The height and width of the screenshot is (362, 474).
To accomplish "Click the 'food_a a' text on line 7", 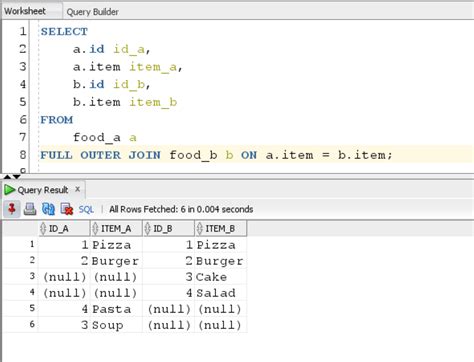I will pyautogui.click(x=105, y=138).
